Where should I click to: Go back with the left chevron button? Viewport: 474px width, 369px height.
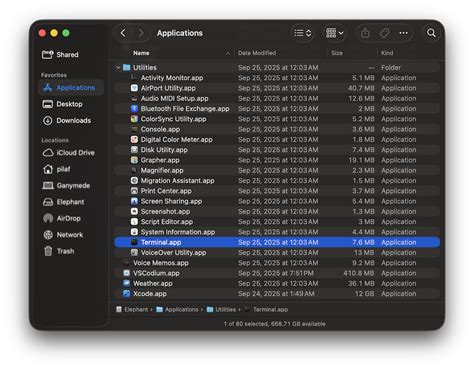click(123, 33)
